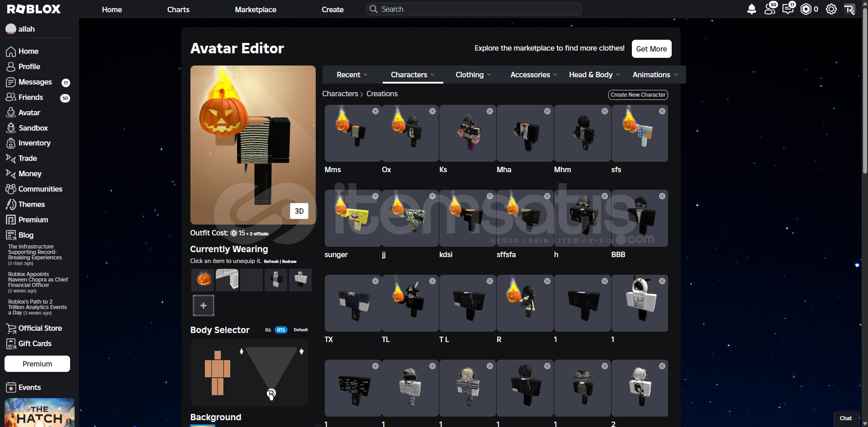The width and height of the screenshot is (868, 427).
Task: Open Home in top navigation
Action: tap(112, 9)
